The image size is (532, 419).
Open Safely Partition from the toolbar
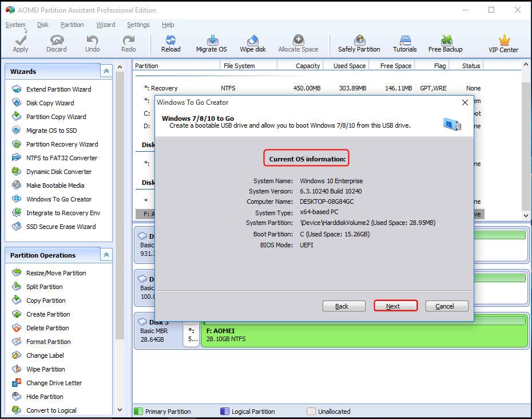tap(359, 44)
